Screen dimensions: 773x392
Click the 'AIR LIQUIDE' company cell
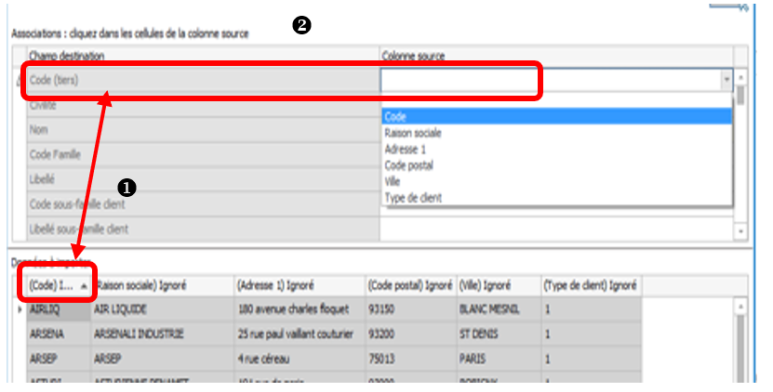(163, 310)
